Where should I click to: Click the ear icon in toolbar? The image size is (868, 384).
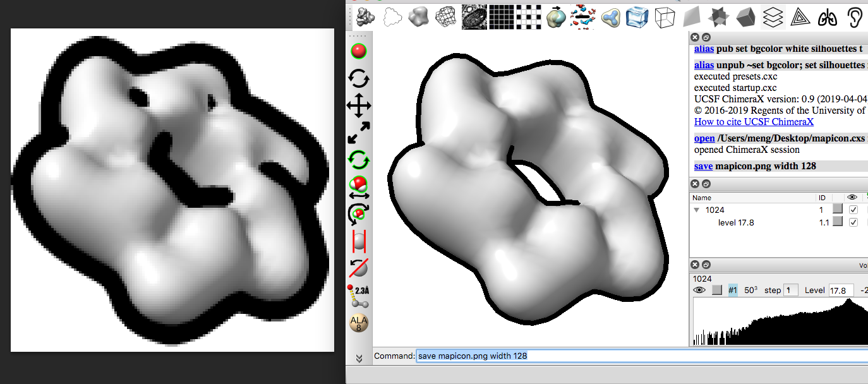coord(854,17)
